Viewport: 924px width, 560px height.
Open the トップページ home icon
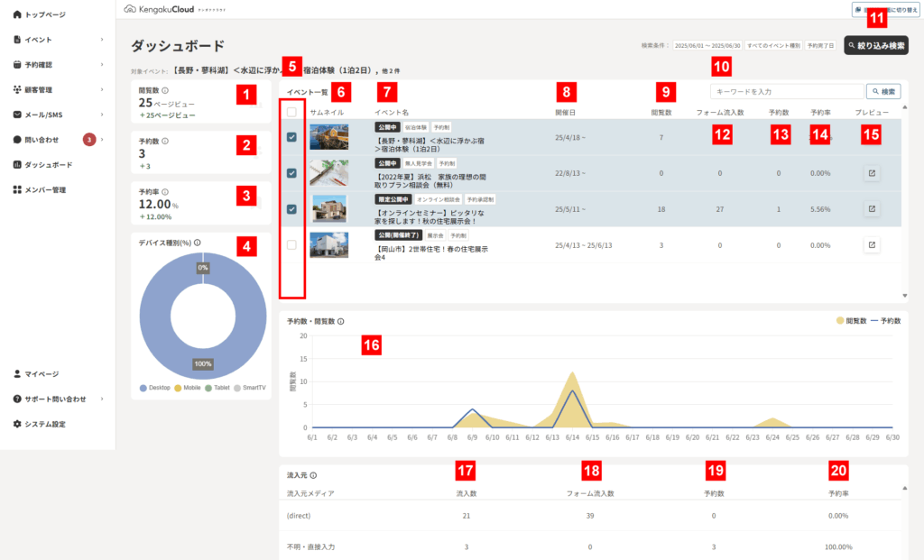[x=17, y=15]
